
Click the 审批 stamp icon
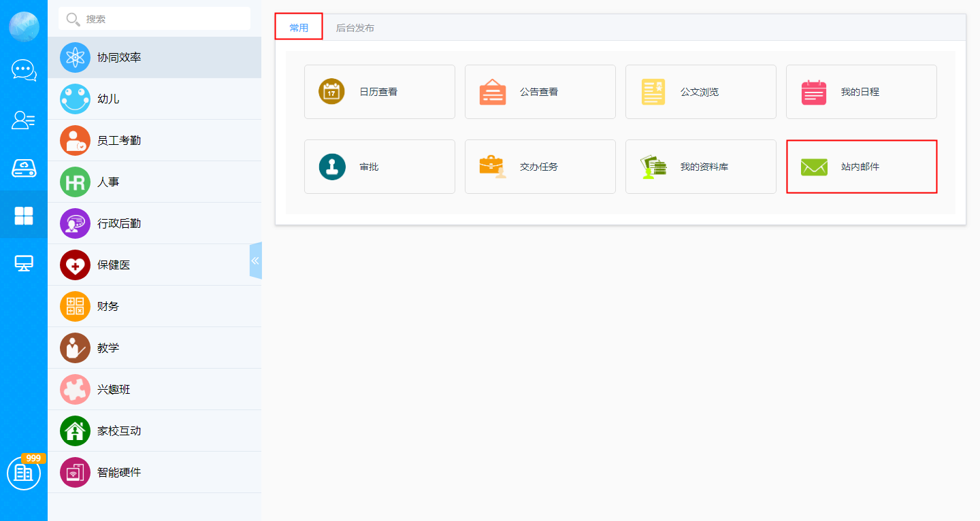[331, 167]
